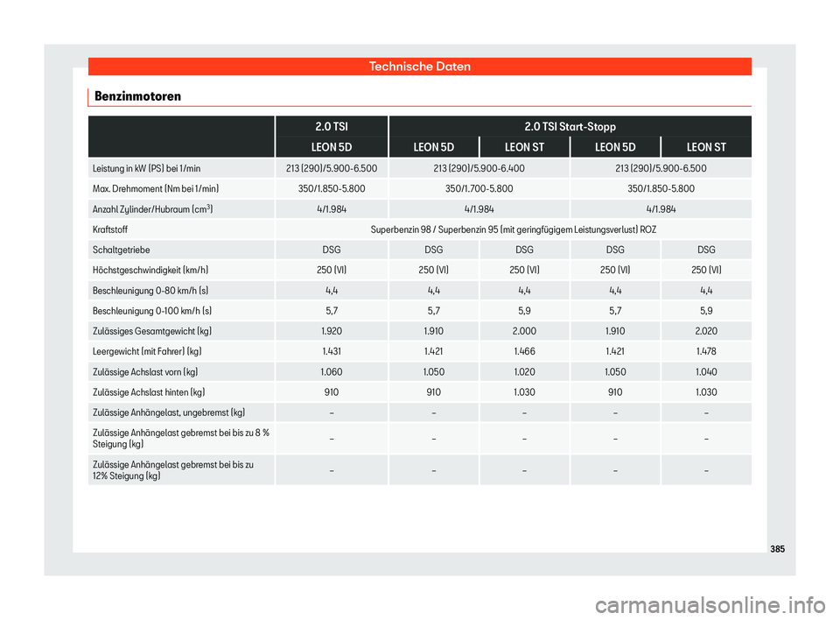
Task: Click 'Zulässige Anhängelast, ungebremst (kg)' label
Action: coord(169,413)
